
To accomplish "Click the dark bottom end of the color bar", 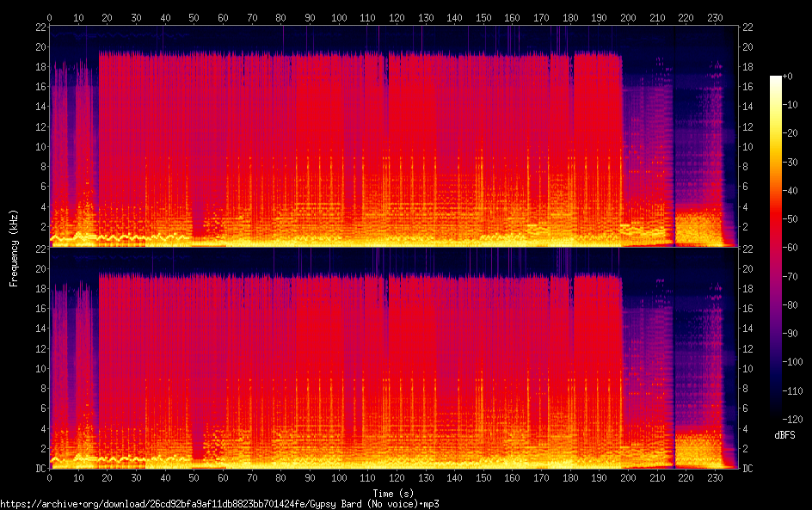I will pyautogui.click(x=776, y=416).
